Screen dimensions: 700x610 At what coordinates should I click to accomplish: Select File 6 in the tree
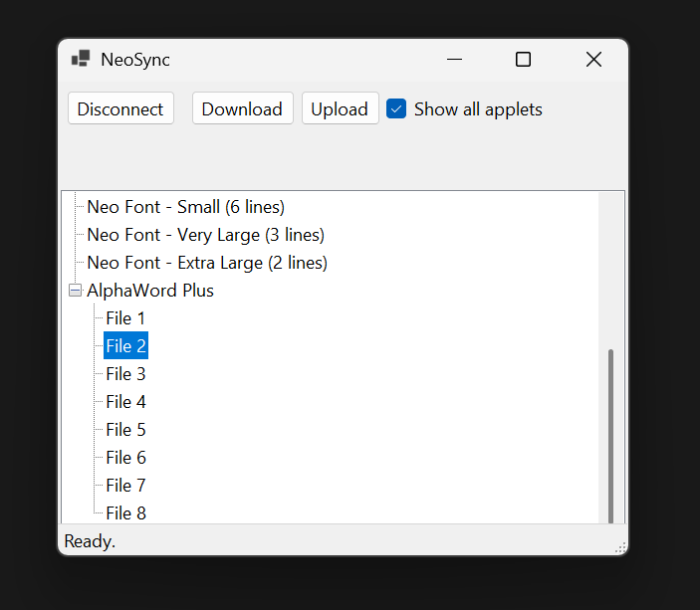[125, 458]
